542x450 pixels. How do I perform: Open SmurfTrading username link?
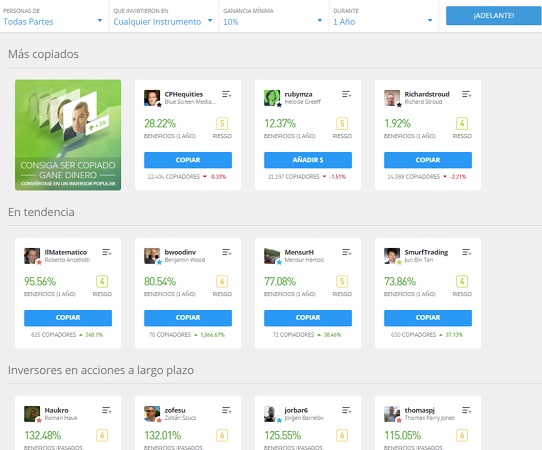coord(426,252)
